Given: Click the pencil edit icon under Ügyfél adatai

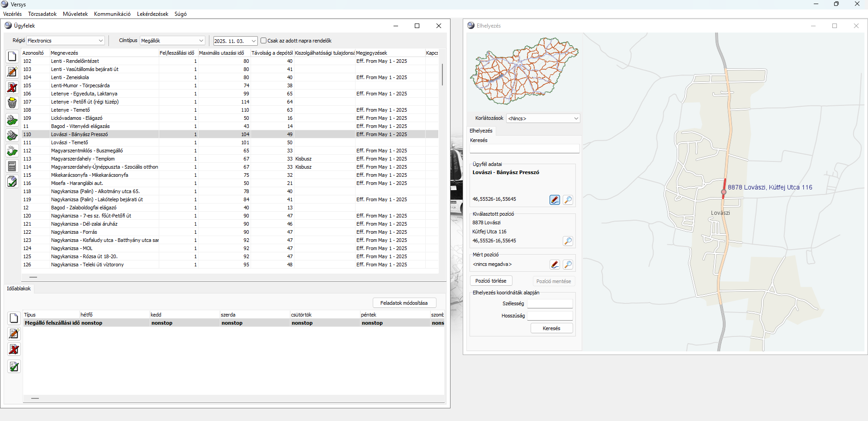Looking at the screenshot, I should click(555, 200).
